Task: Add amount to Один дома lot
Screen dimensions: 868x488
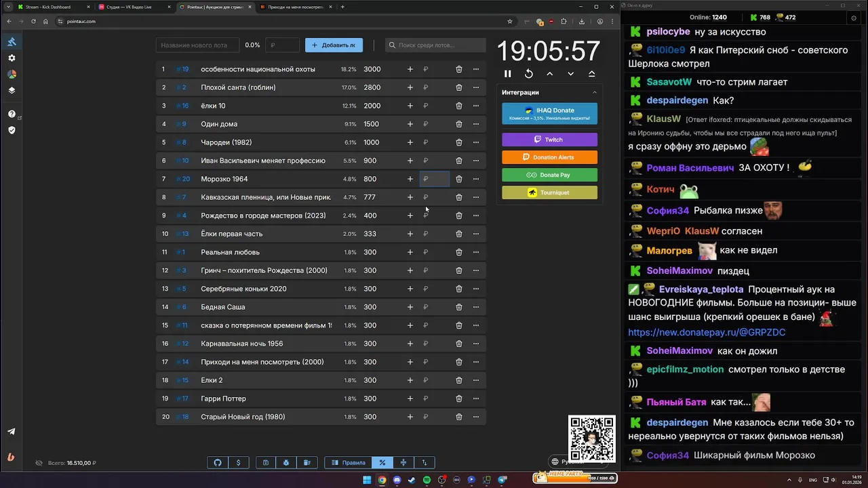Action: (x=410, y=124)
